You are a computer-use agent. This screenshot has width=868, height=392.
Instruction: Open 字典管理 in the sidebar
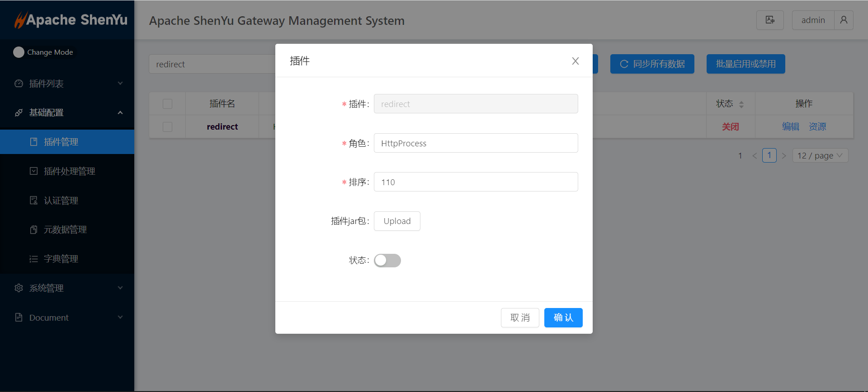(61, 259)
